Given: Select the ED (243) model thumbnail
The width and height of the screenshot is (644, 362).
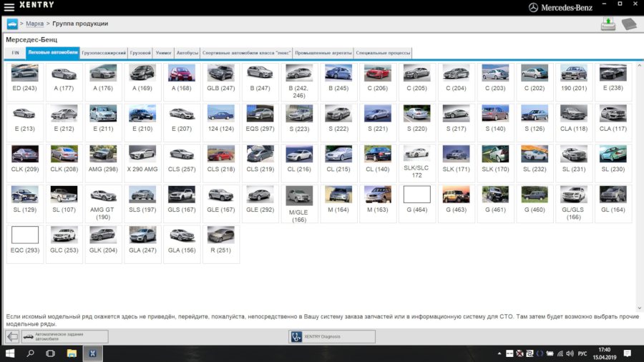Looking at the screenshot, I should tap(24, 82).
